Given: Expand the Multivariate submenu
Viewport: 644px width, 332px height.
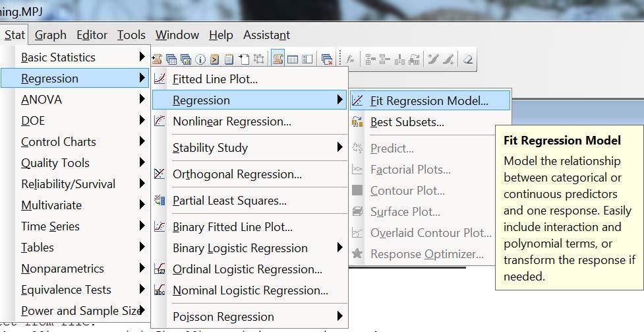Looking at the screenshot, I should (x=74, y=205).
